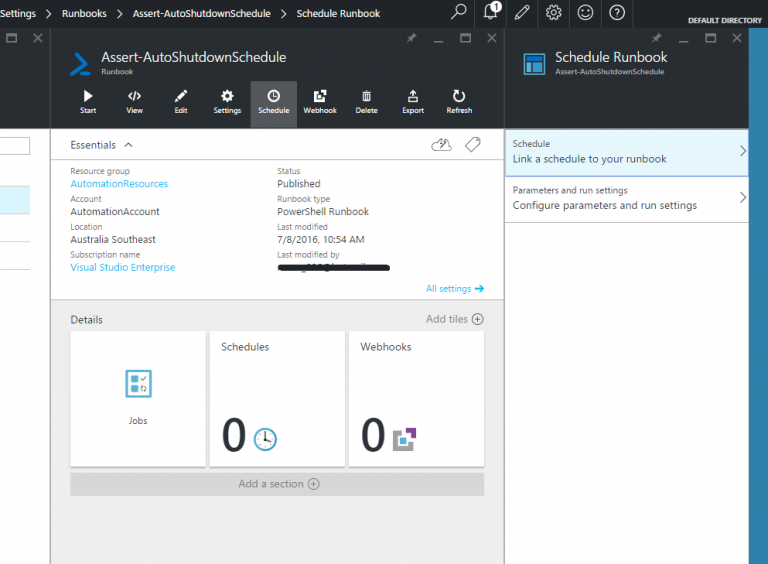Open Visual Studio Enterprise subscription link
The height and width of the screenshot is (564, 768).
(x=122, y=267)
